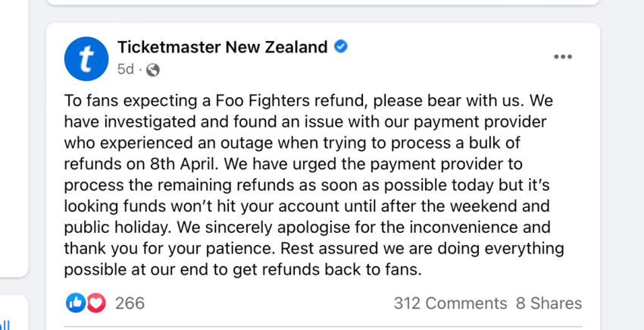Open the three-dot post options menu
The width and height of the screenshot is (644, 330).
pos(563,57)
